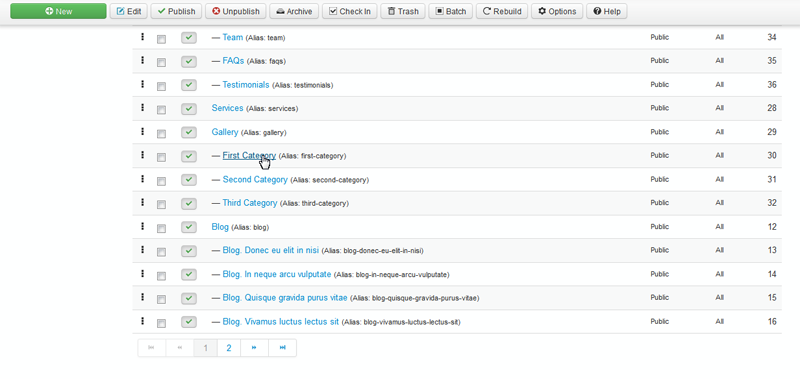Click the green New button
This screenshot has width=800, height=379.
coord(58,11)
